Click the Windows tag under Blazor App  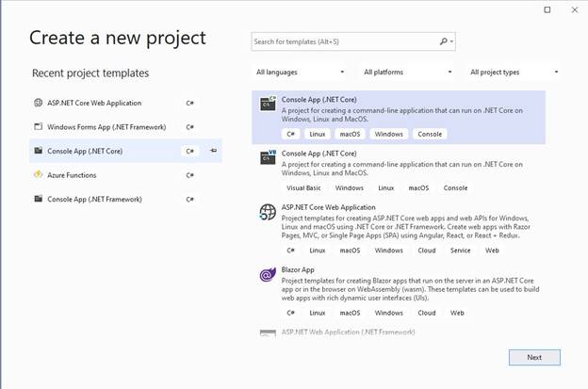click(388, 313)
